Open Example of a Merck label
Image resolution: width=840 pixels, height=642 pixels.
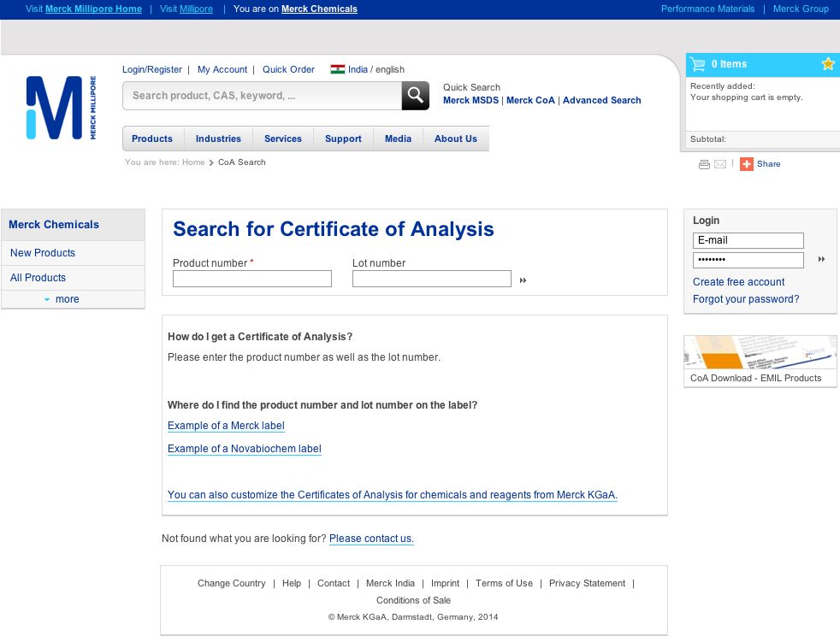226,426
